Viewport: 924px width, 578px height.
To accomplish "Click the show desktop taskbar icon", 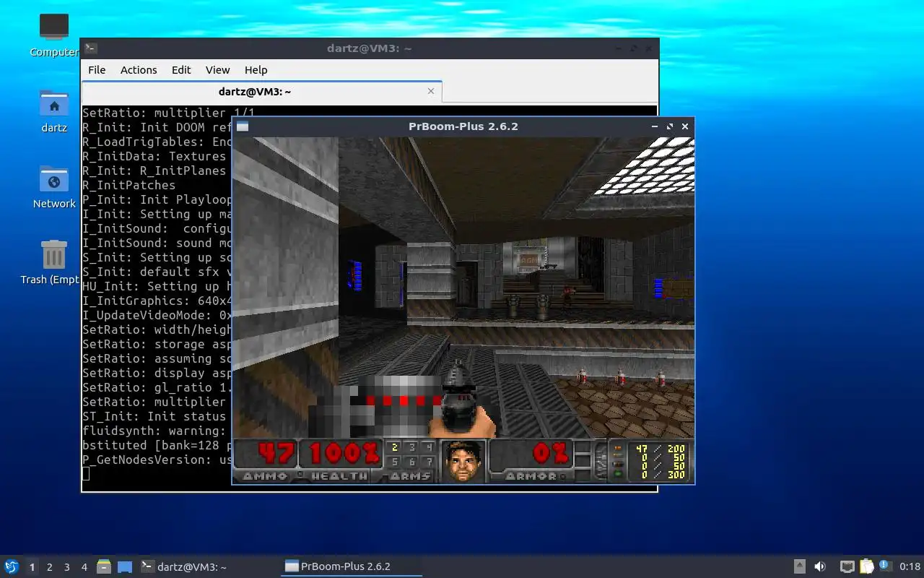I will pyautogui.click(x=125, y=566).
